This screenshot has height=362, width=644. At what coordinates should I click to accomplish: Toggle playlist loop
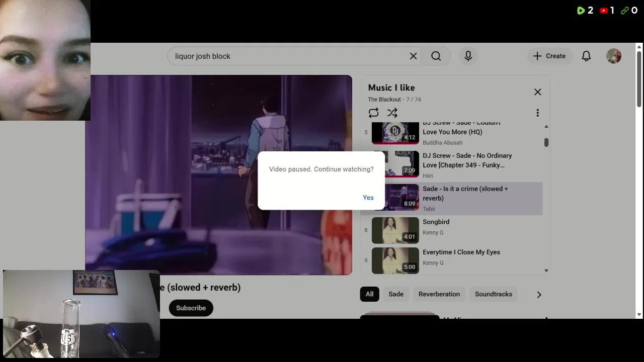point(373,113)
